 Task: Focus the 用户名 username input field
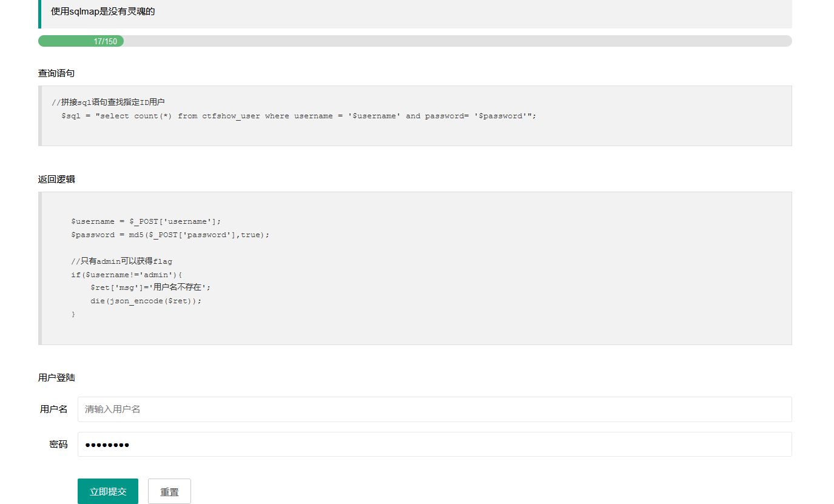point(434,409)
